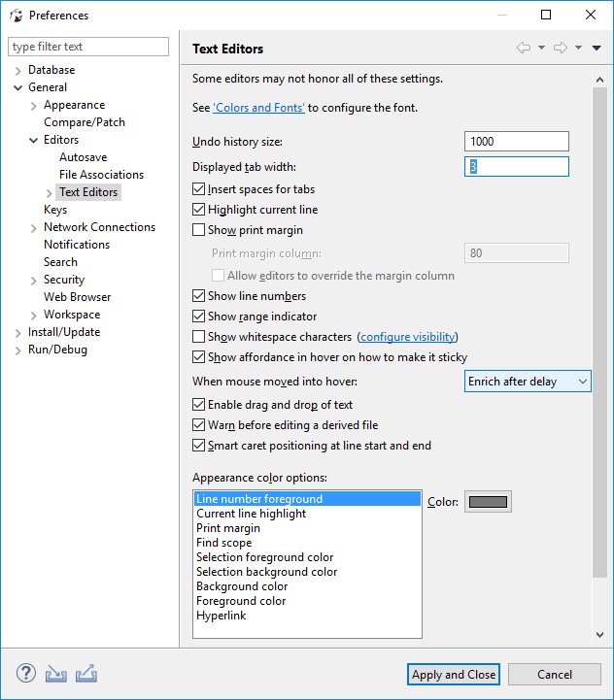The width and height of the screenshot is (614, 700).
Task: Click the Forward navigation arrow
Action: [x=561, y=48]
